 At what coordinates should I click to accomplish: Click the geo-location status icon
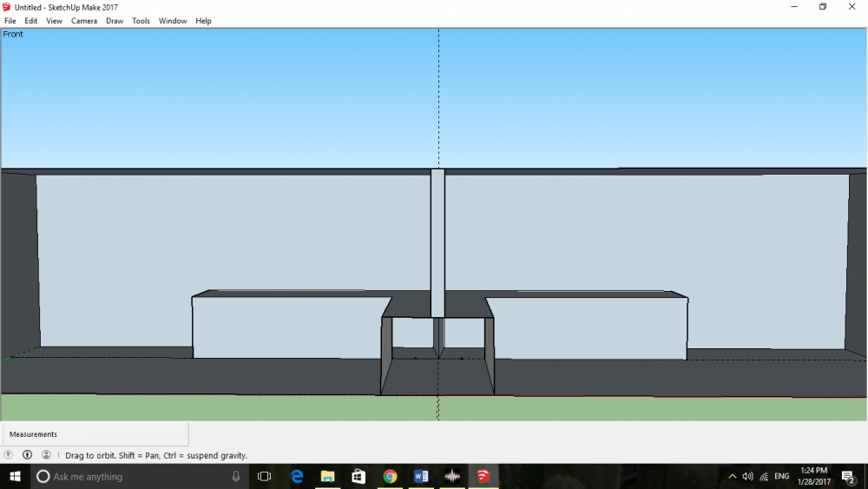[9, 454]
